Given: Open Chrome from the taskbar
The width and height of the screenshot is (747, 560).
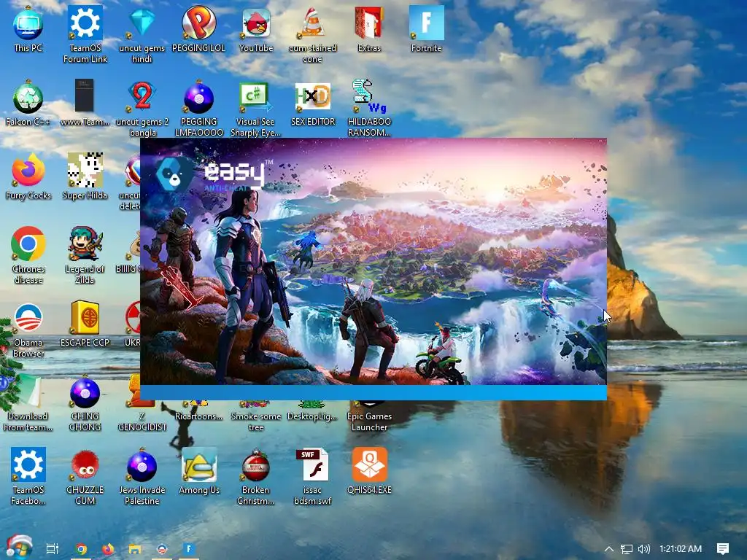Looking at the screenshot, I should (x=81, y=549).
